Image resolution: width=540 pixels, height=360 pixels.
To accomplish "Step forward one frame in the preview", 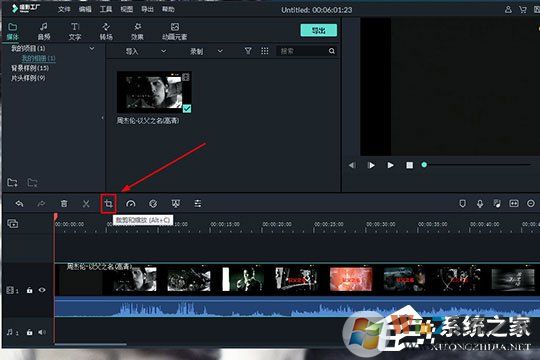I will 371,165.
